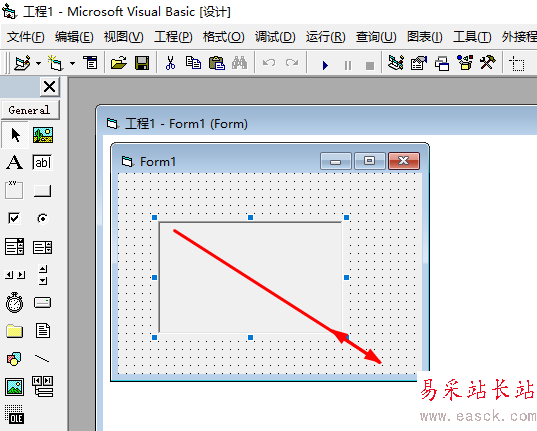Open the 视图(V) menu
537x431 pixels.
[x=124, y=37]
